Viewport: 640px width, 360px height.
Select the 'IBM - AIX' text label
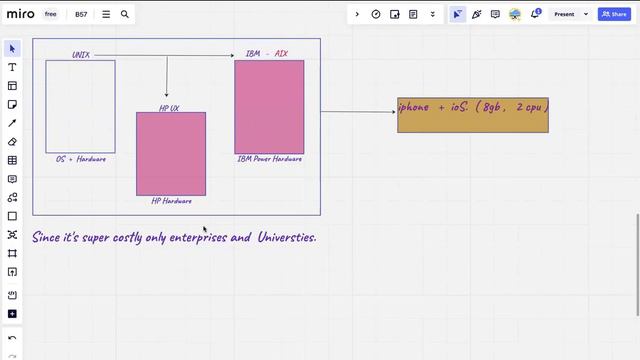coord(267,53)
